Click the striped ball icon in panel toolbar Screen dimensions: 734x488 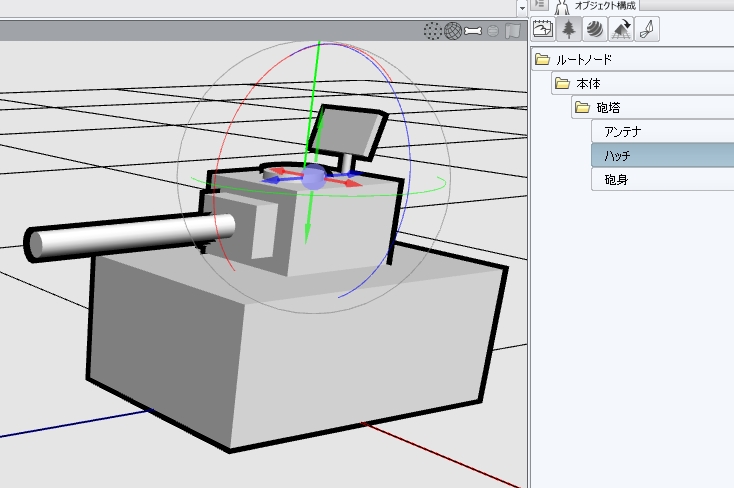(x=595, y=30)
